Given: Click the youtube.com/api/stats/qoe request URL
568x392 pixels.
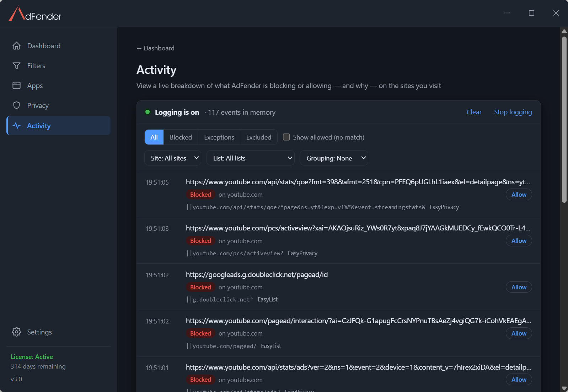Looking at the screenshot, I should pos(358,182).
